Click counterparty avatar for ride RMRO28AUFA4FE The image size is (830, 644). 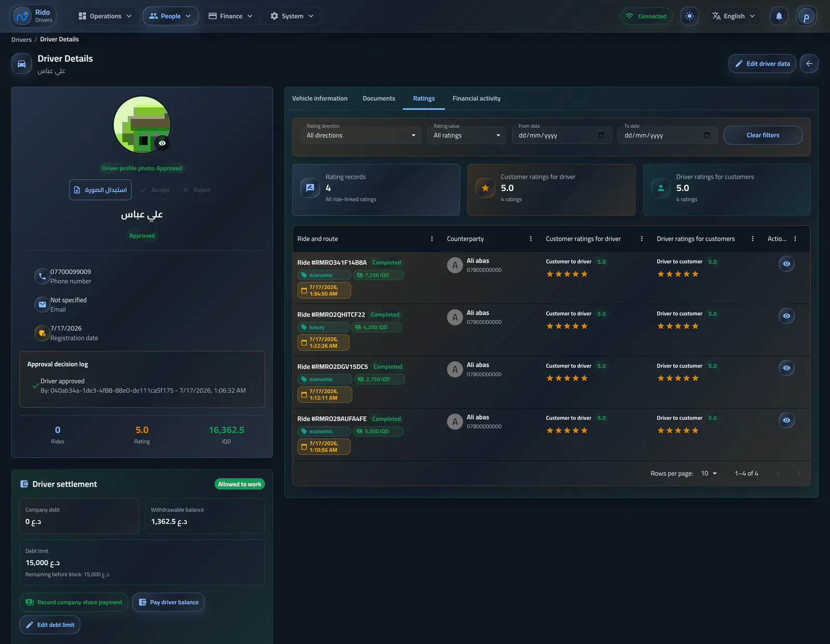coord(455,421)
